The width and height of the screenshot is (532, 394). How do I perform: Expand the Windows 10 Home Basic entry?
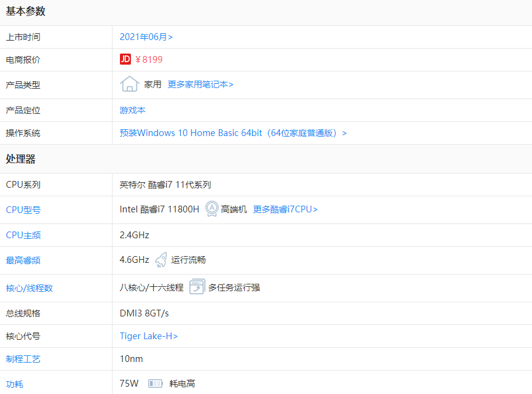[x=344, y=132]
